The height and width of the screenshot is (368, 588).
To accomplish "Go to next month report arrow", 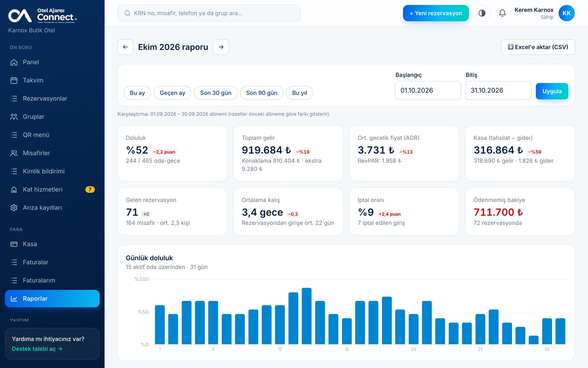I will (221, 47).
